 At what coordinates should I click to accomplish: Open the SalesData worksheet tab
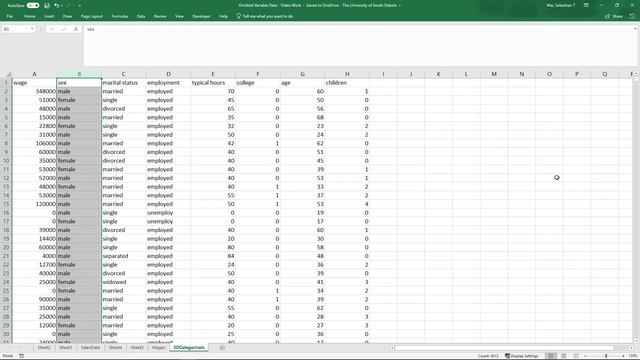[x=90, y=348]
